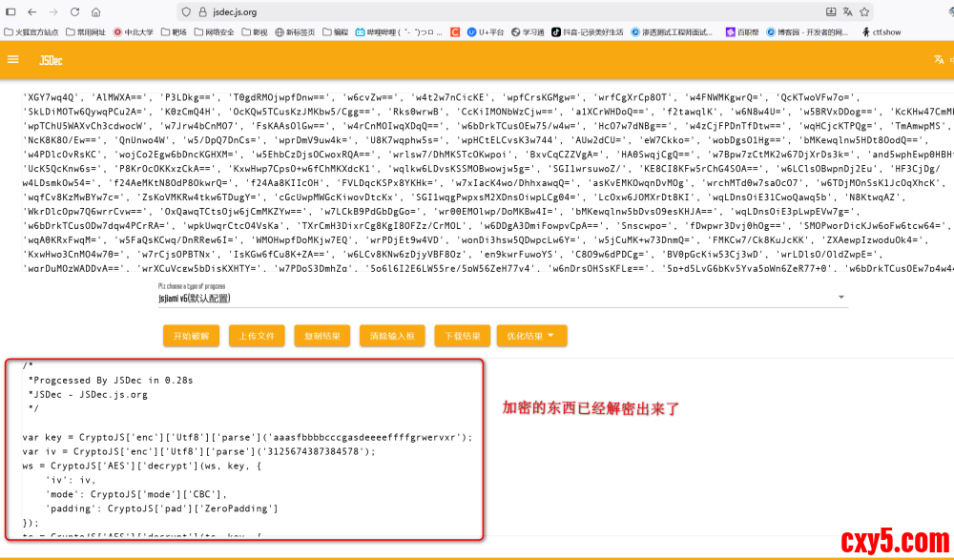Open the JSDec hamburger menu

tap(12, 60)
